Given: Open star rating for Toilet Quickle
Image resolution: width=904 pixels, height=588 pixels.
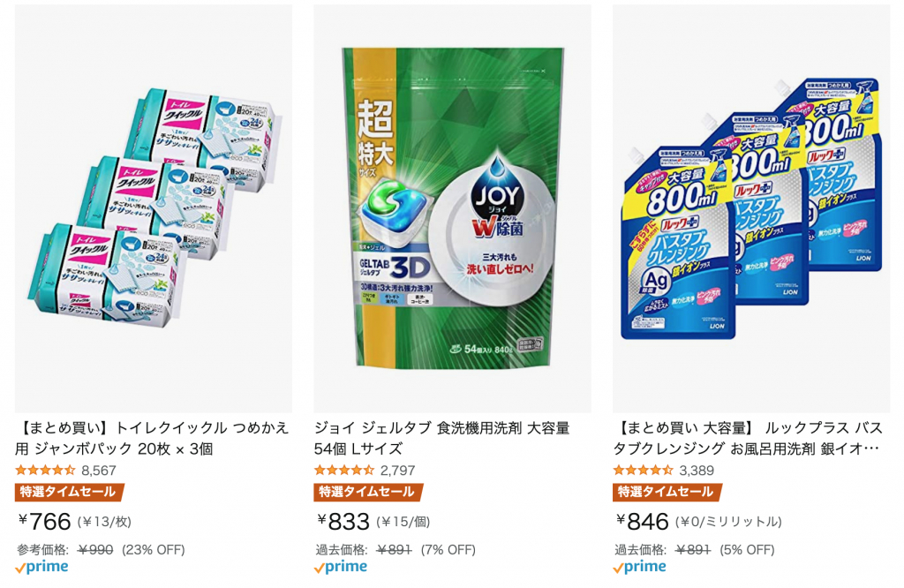Looking at the screenshot, I should click(46, 471).
